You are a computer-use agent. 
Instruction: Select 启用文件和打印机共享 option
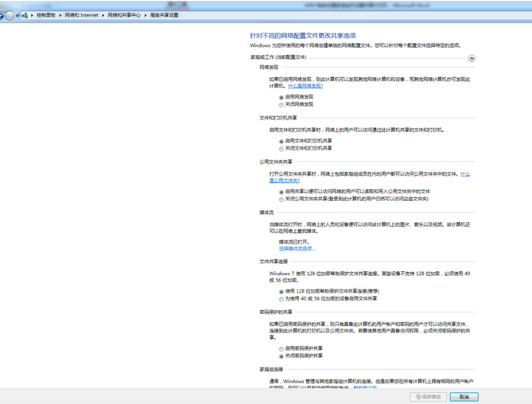282,142
